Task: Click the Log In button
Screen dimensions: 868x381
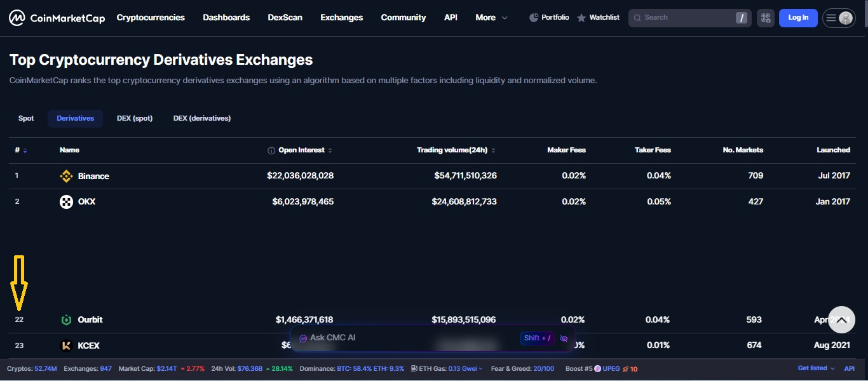Action: [798, 18]
